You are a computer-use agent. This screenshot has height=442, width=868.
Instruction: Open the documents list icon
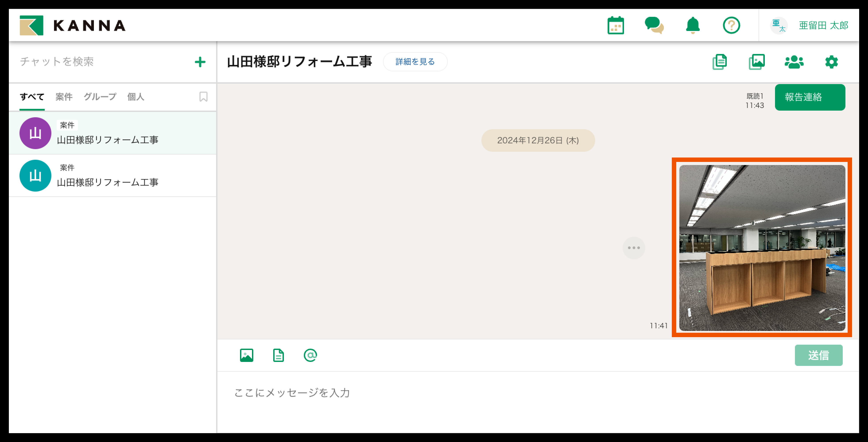(x=719, y=62)
